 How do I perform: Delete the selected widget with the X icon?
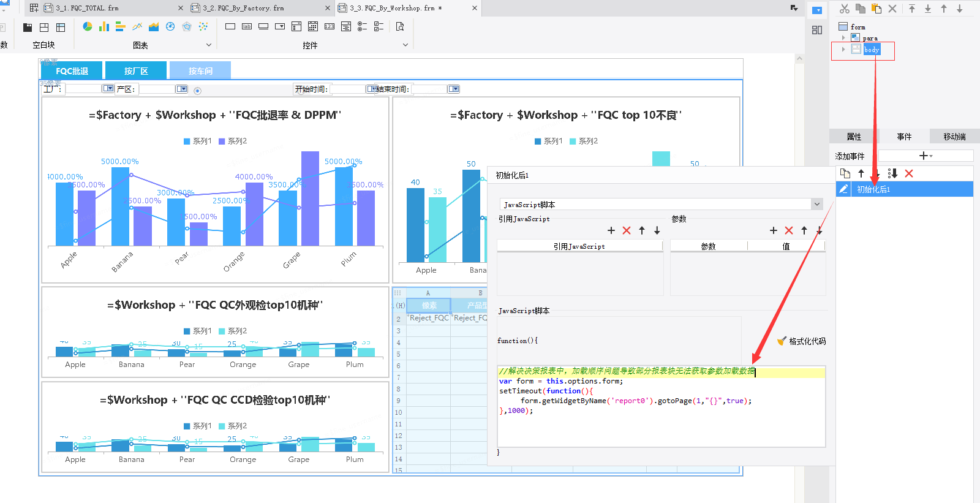click(892, 9)
